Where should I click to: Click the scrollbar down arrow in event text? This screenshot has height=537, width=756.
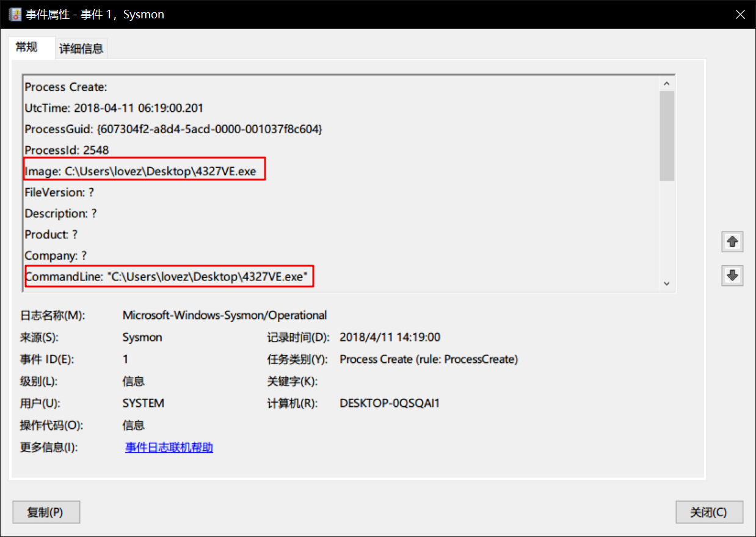[666, 283]
